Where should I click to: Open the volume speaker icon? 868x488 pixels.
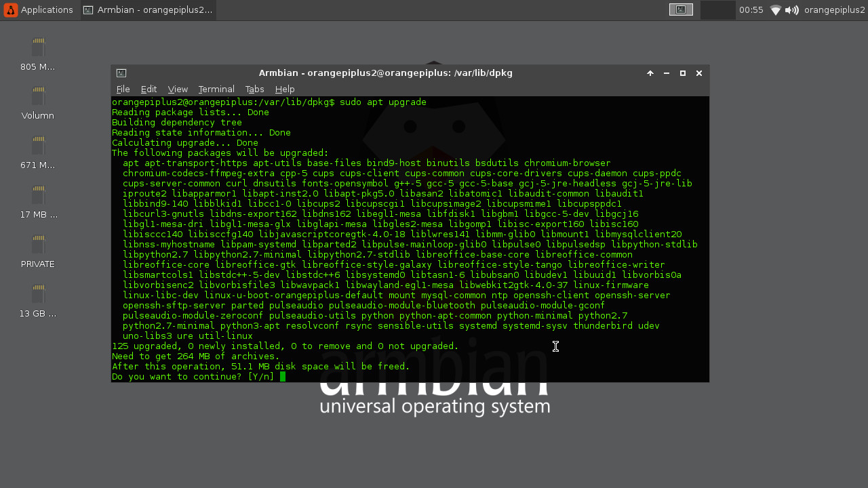point(791,10)
